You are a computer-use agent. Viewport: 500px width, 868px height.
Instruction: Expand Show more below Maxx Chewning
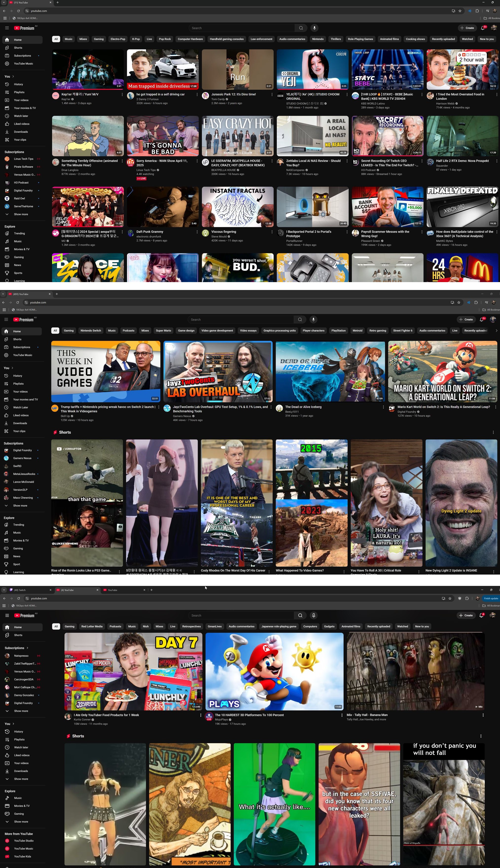(20, 506)
